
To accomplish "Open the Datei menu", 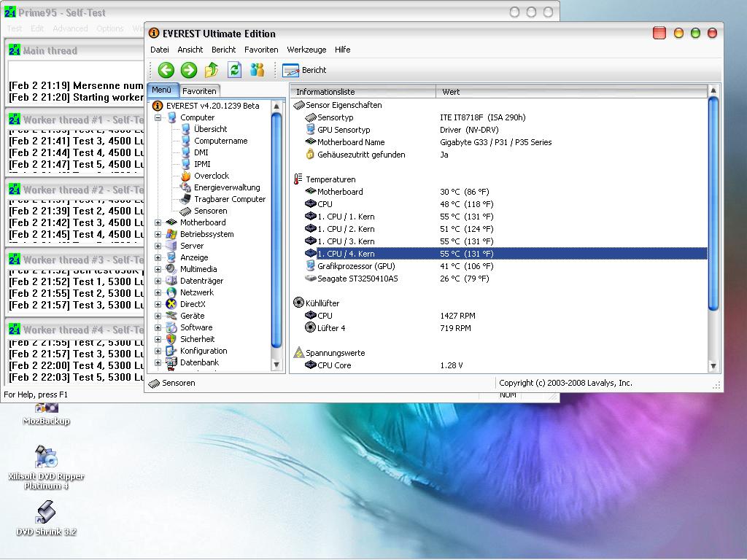I will click(x=160, y=50).
